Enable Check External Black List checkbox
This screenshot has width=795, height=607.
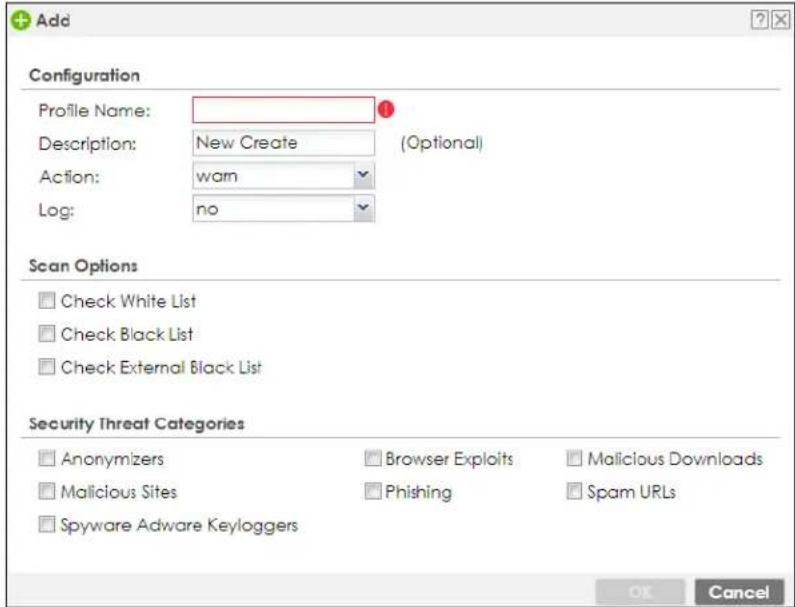pos(47,367)
